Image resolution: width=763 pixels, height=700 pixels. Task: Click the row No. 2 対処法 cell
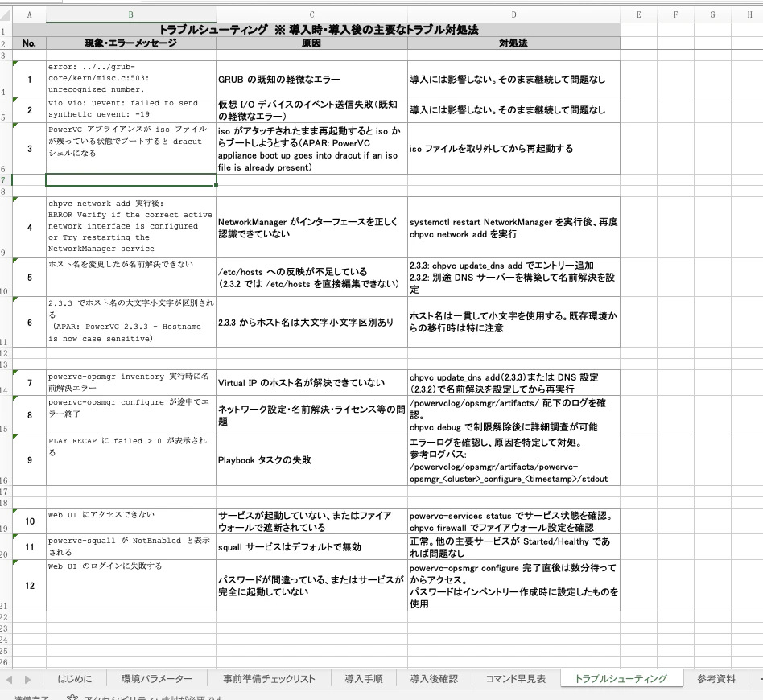click(513, 109)
